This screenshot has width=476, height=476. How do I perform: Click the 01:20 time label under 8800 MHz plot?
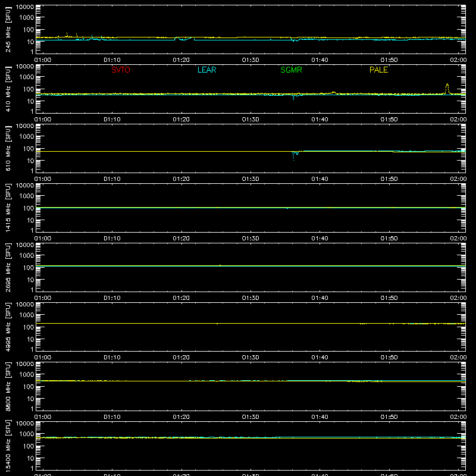point(181,417)
